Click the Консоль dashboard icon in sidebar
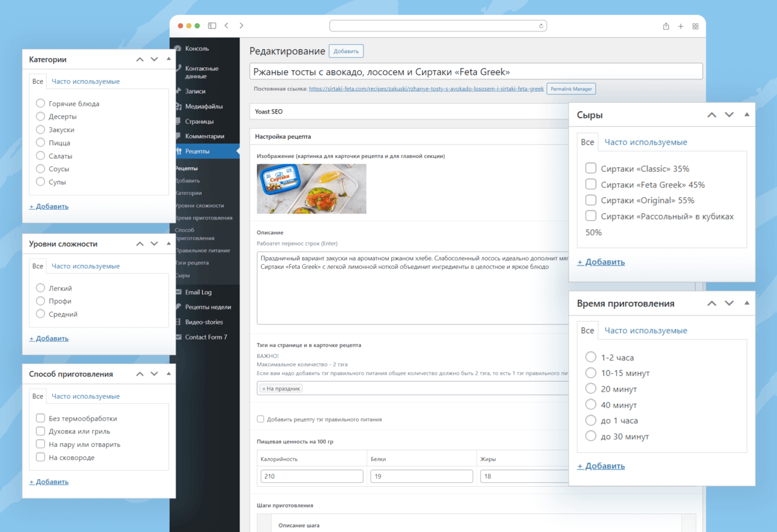The height and width of the screenshot is (532, 777). click(178, 49)
